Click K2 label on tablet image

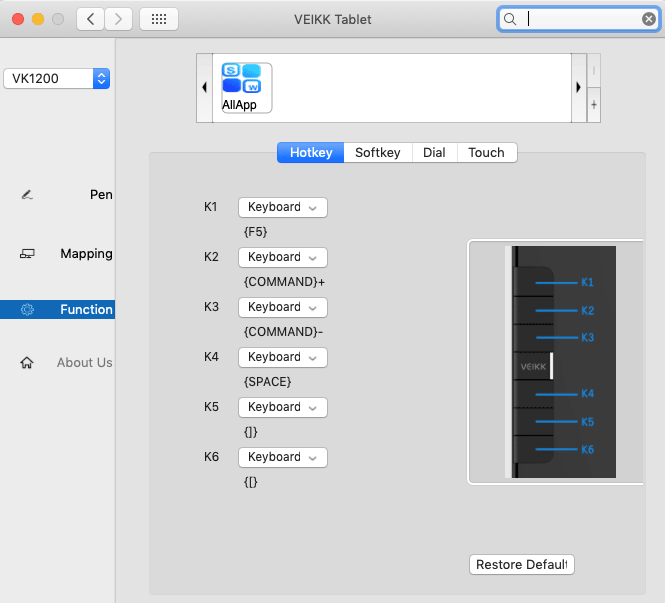click(x=587, y=310)
